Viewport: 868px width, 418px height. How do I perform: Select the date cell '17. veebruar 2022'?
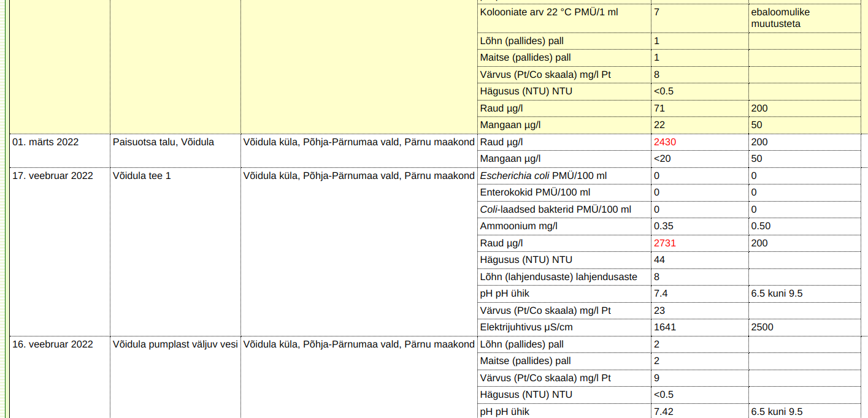click(59, 251)
